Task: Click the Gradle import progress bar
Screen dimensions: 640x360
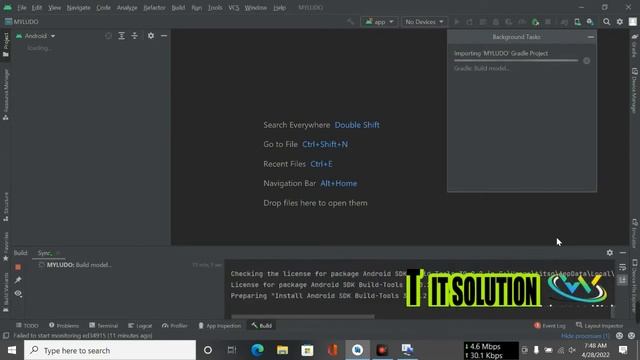Action: pyautogui.click(x=516, y=60)
